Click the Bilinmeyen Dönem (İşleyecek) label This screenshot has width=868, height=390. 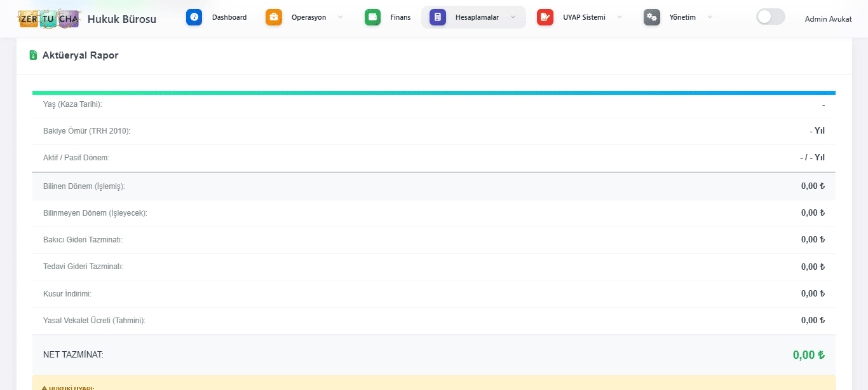[95, 212]
